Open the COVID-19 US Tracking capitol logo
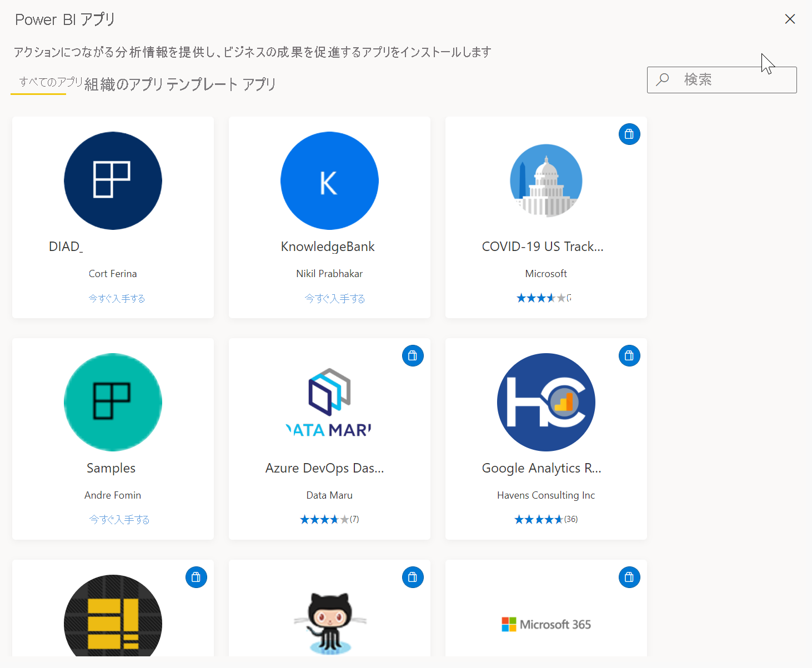The height and width of the screenshot is (668, 812). (x=546, y=180)
